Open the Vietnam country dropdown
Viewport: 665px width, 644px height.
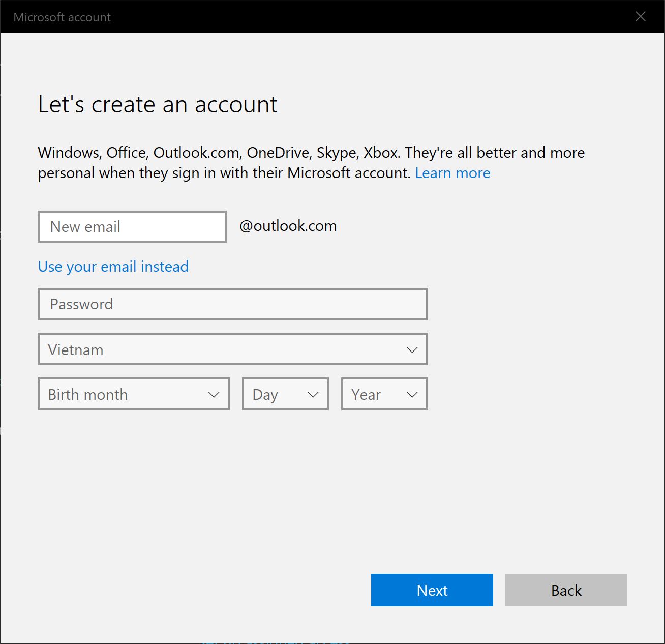tap(233, 349)
